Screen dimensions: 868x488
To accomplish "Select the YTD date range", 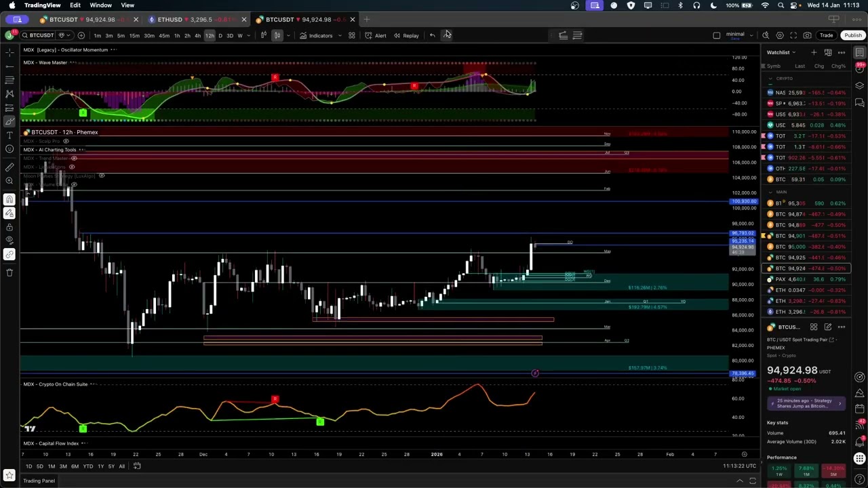I will [87, 466].
